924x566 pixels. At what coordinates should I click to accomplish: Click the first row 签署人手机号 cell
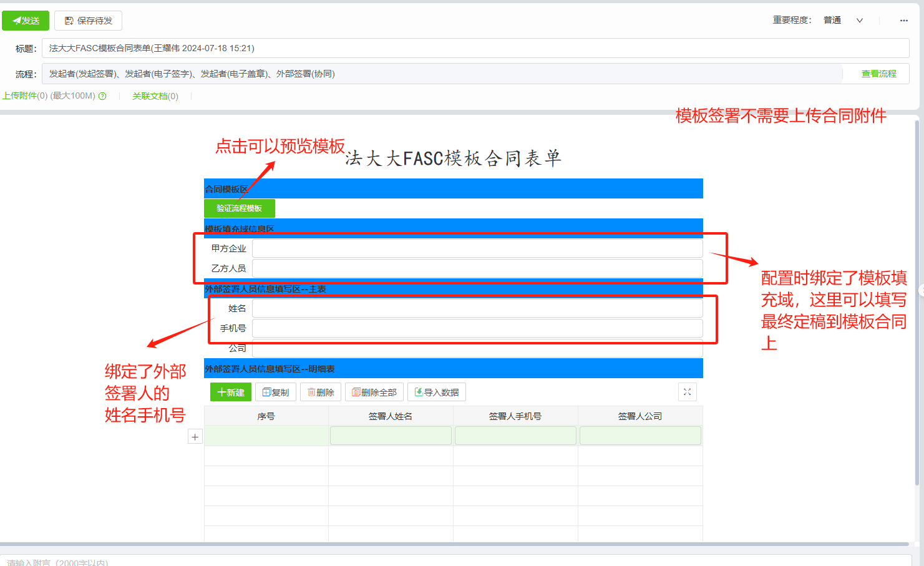515,436
